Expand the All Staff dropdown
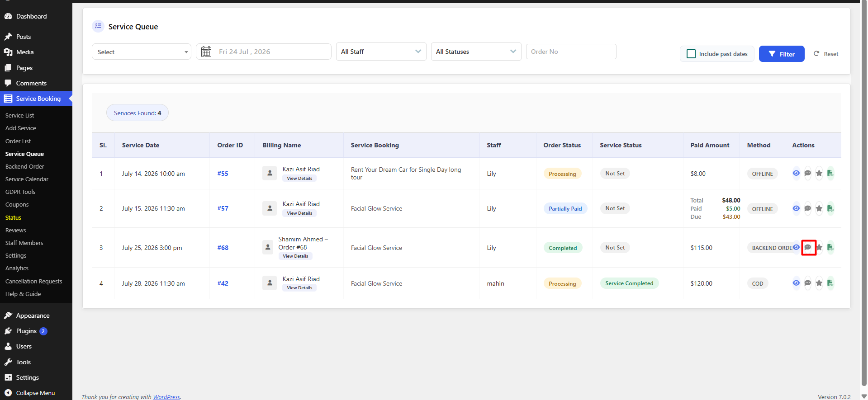 pyautogui.click(x=381, y=52)
